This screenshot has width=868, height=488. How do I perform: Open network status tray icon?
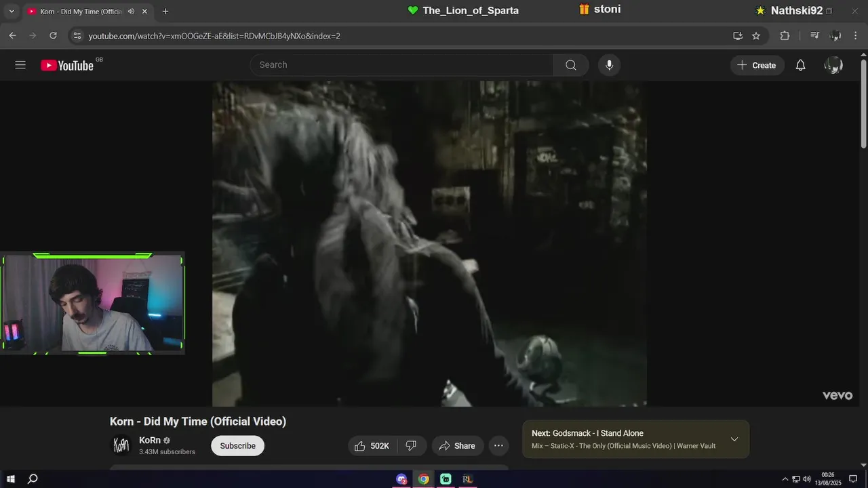pyautogui.click(x=796, y=479)
